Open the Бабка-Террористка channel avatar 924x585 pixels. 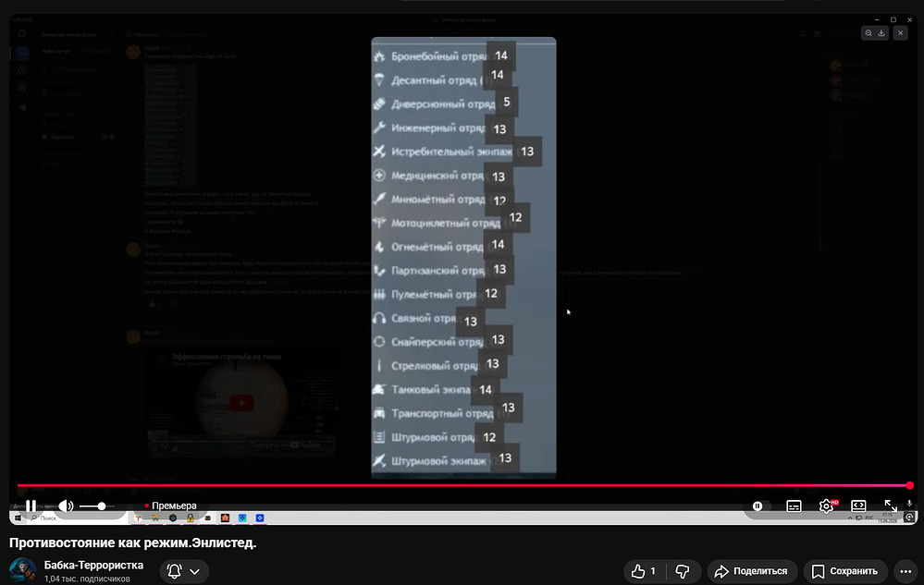click(23, 570)
